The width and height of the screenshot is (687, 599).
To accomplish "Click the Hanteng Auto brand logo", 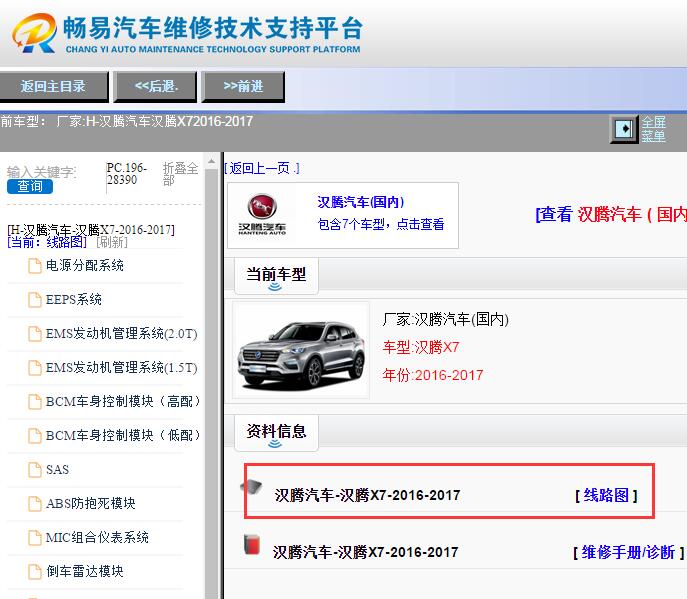I will click(262, 215).
